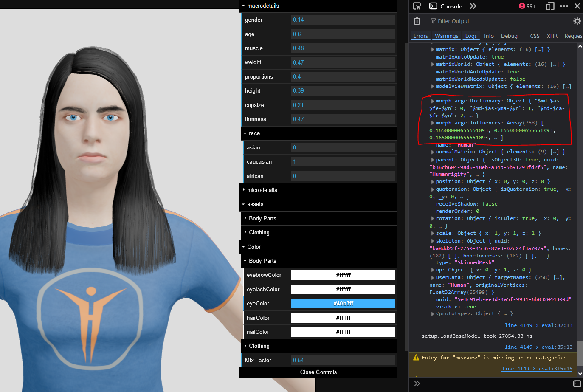Click the console scrollbar up arrow

580,46
